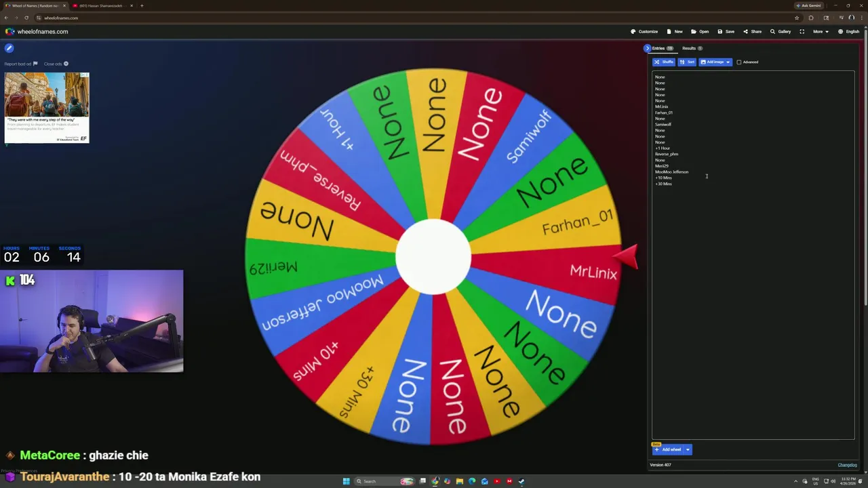Open the Customize palette option
Image resolution: width=868 pixels, height=488 pixels.
[x=644, y=31]
